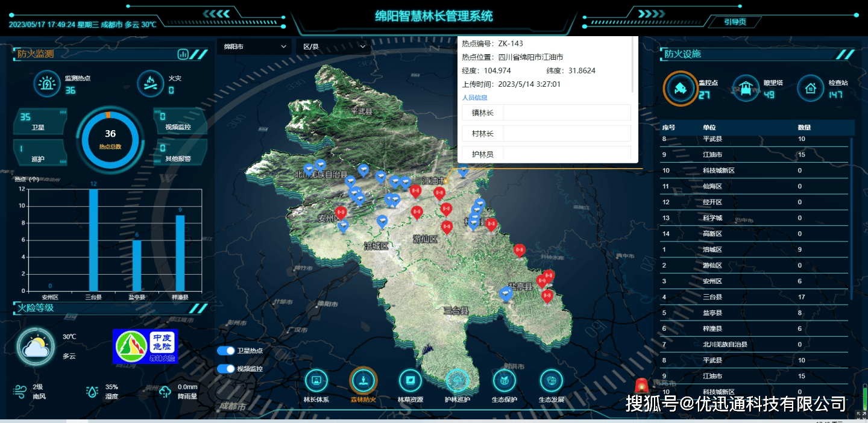The width and height of the screenshot is (868, 423).
Task: Click the 中度危险 fire danger badge
Action: click(145, 346)
